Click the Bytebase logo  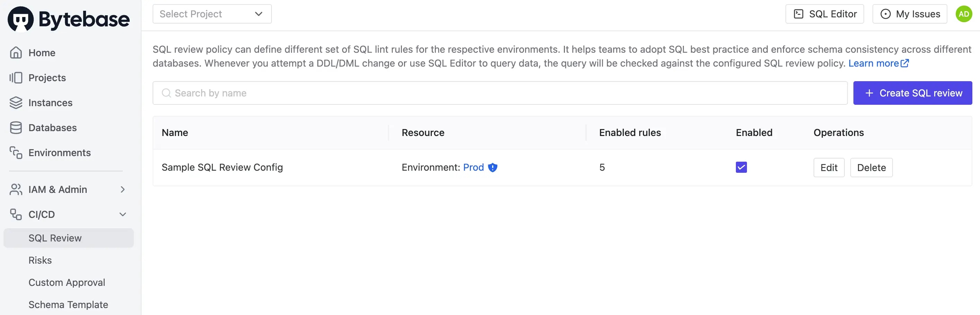click(x=68, y=18)
